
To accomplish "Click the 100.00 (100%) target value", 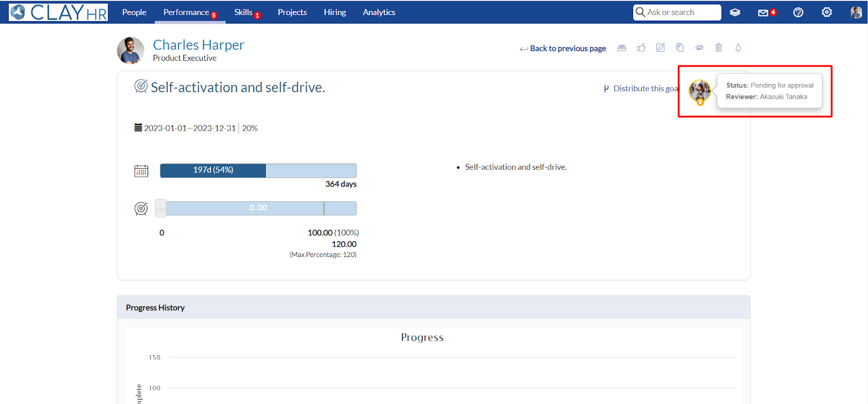I will click(333, 233).
